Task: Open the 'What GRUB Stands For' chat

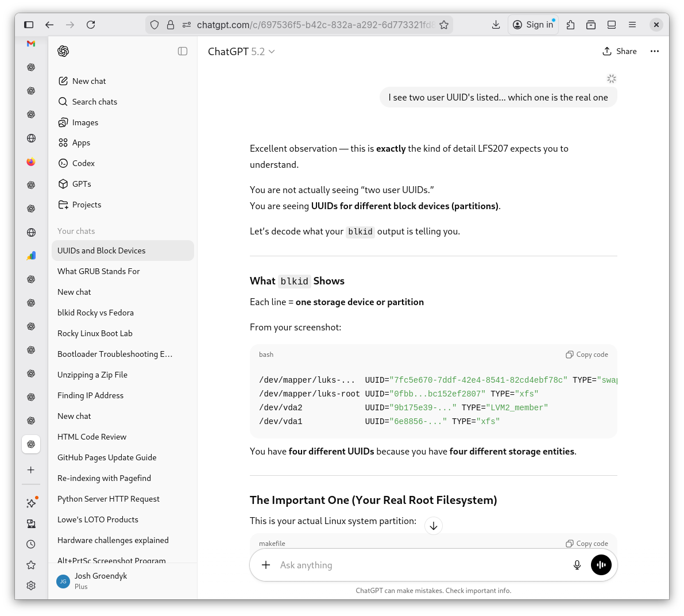Action: pyautogui.click(x=99, y=271)
